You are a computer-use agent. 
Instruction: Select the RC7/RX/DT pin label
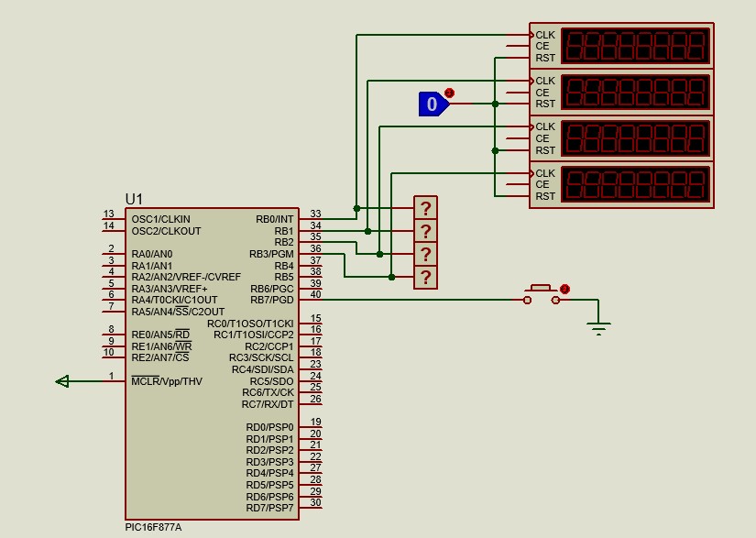pyautogui.click(x=268, y=404)
